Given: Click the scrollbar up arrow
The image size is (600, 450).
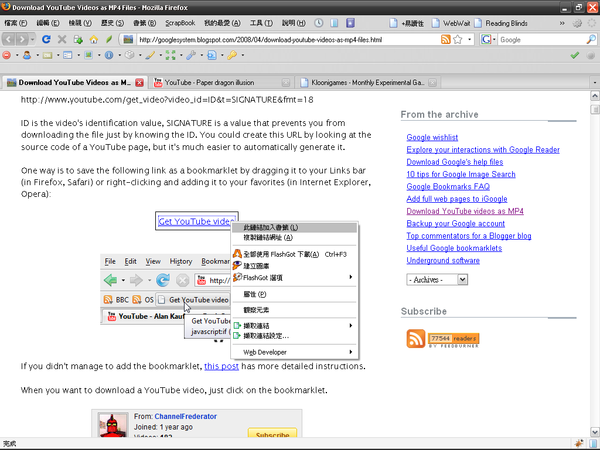Looking at the screenshot, I should (x=595, y=95).
